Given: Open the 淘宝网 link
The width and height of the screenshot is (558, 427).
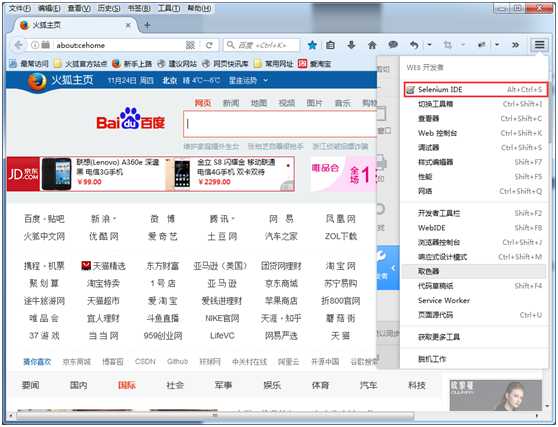Looking at the screenshot, I should tap(341, 266).
